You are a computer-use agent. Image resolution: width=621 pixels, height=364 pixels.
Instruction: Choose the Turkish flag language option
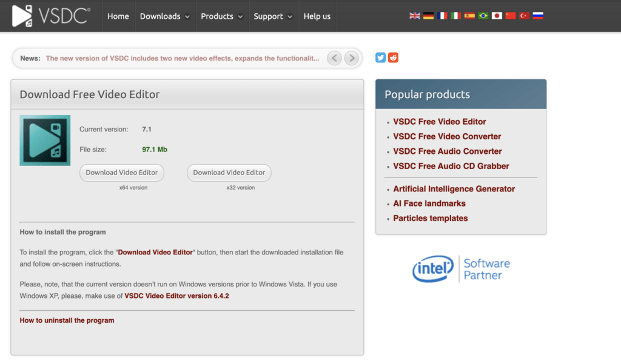[x=525, y=16]
